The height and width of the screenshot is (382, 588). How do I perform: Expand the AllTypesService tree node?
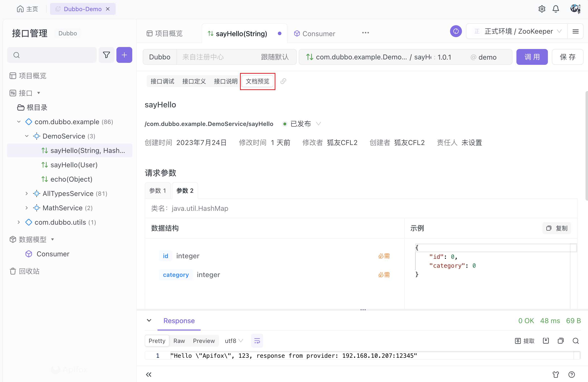pos(27,194)
